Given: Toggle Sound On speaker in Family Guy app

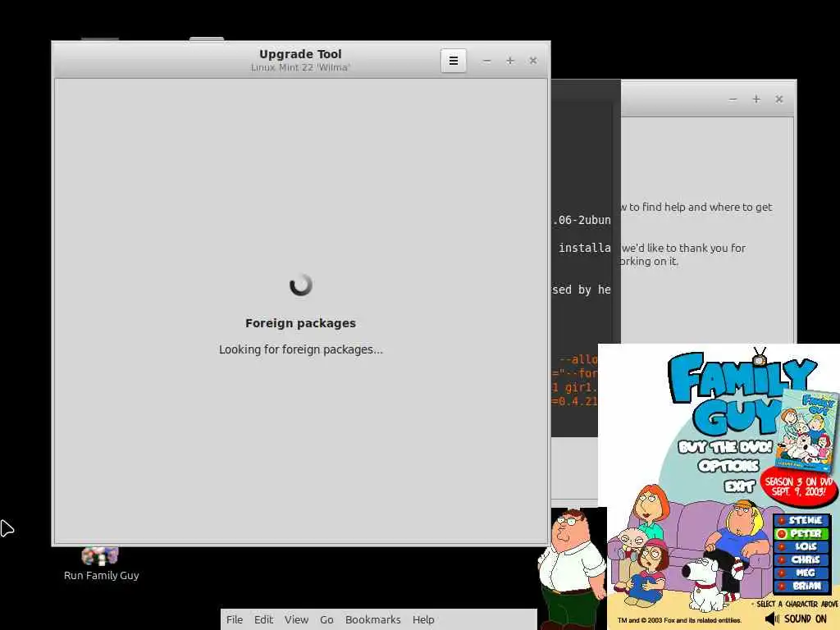Looking at the screenshot, I should (796, 619).
